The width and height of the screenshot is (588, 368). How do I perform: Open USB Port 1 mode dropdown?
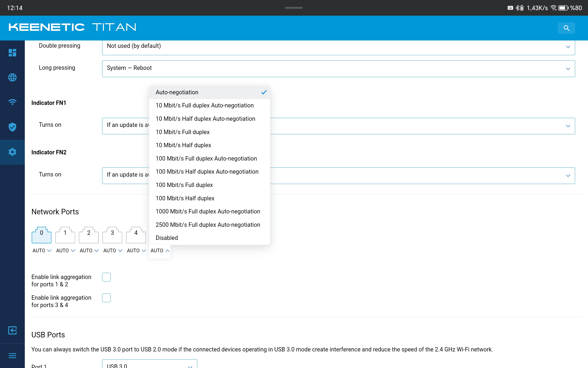[x=150, y=364]
